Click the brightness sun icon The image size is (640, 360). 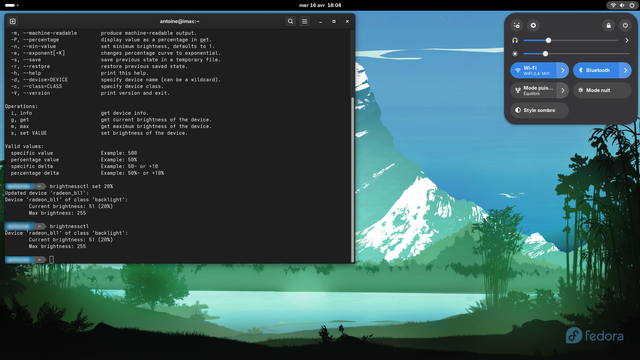(515, 53)
